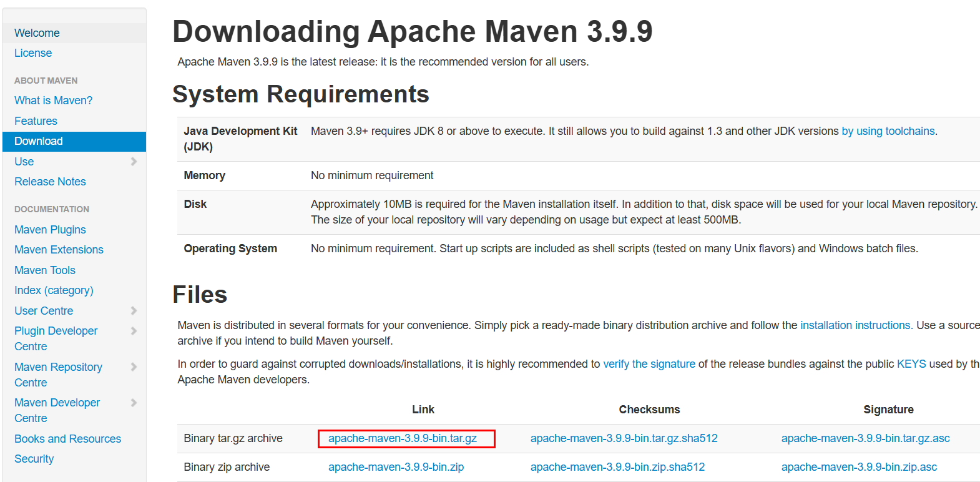Click the 'Link' column header
980x482 pixels.
coord(423,410)
